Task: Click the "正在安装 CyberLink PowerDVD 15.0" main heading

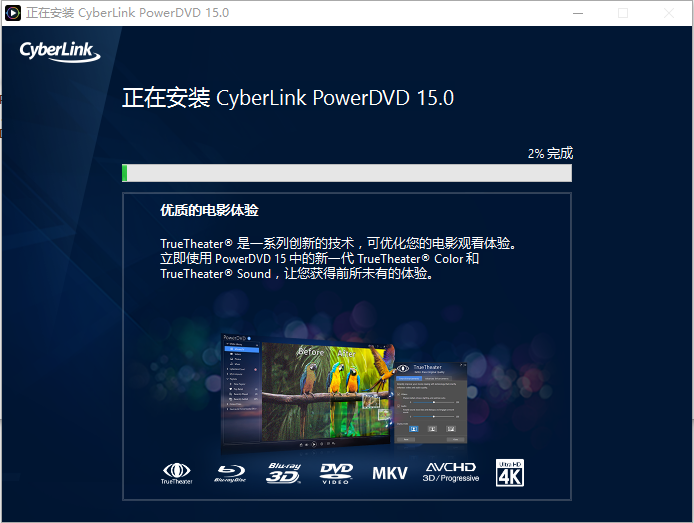Action: click(x=288, y=98)
